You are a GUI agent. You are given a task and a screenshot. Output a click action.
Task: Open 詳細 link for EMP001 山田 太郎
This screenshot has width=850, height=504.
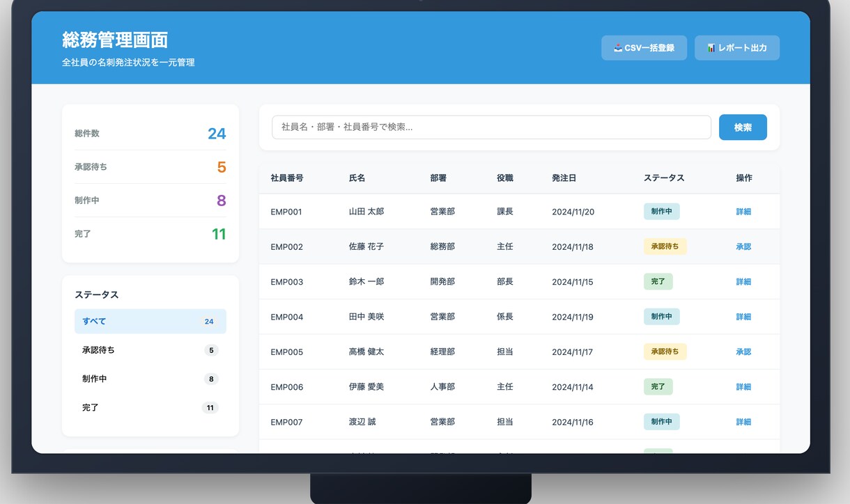(743, 212)
